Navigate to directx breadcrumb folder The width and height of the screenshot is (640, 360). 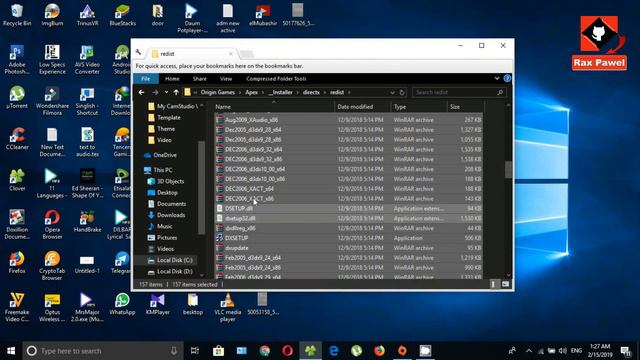[x=311, y=93]
